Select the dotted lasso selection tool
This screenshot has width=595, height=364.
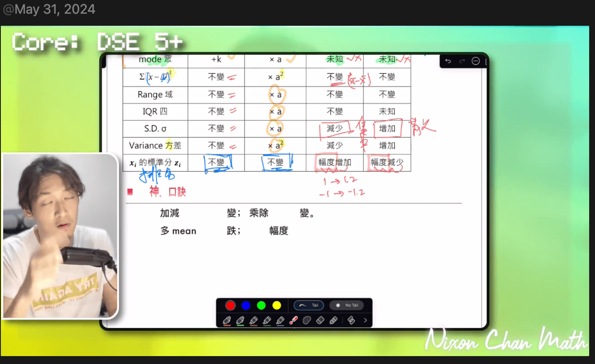pos(307,320)
